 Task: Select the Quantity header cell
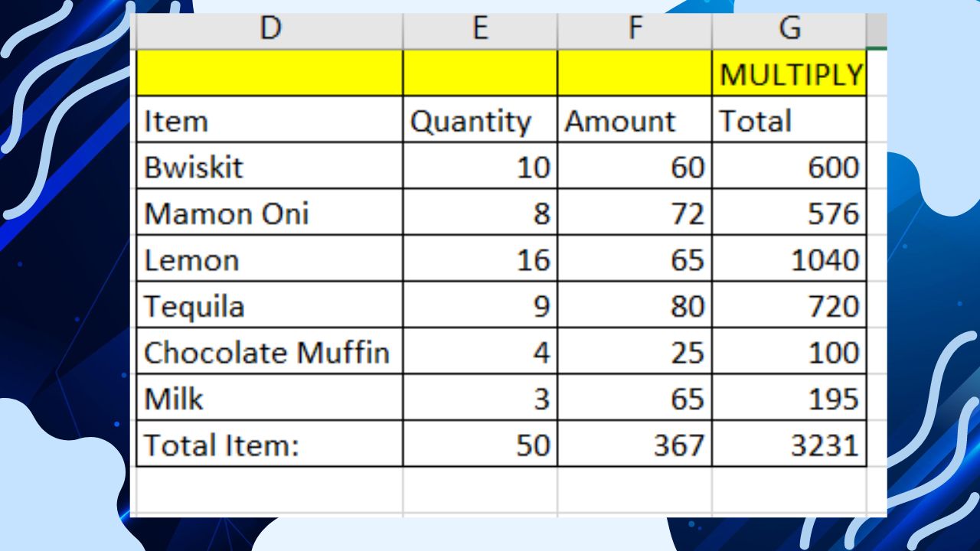tap(480, 120)
